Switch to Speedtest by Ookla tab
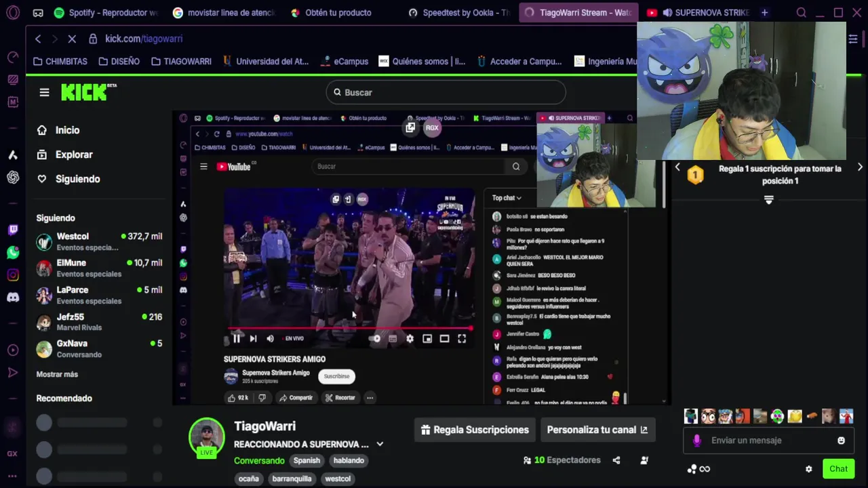Image resolution: width=868 pixels, height=488 pixels. point(459,12)
